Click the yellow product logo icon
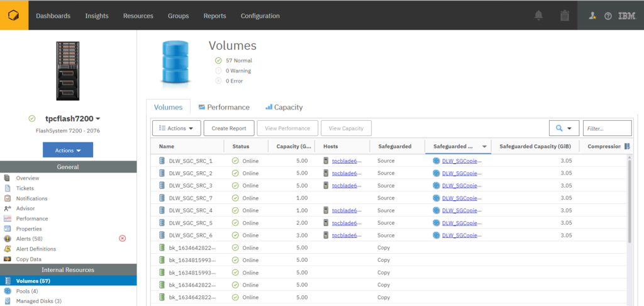Screen dimensions: 644x306 (x=14, y=16)
